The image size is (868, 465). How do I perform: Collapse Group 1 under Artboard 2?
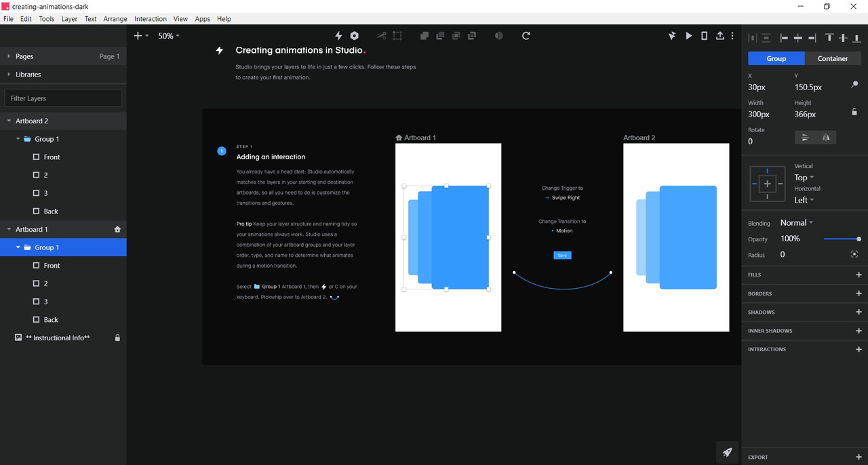point(18,139)
